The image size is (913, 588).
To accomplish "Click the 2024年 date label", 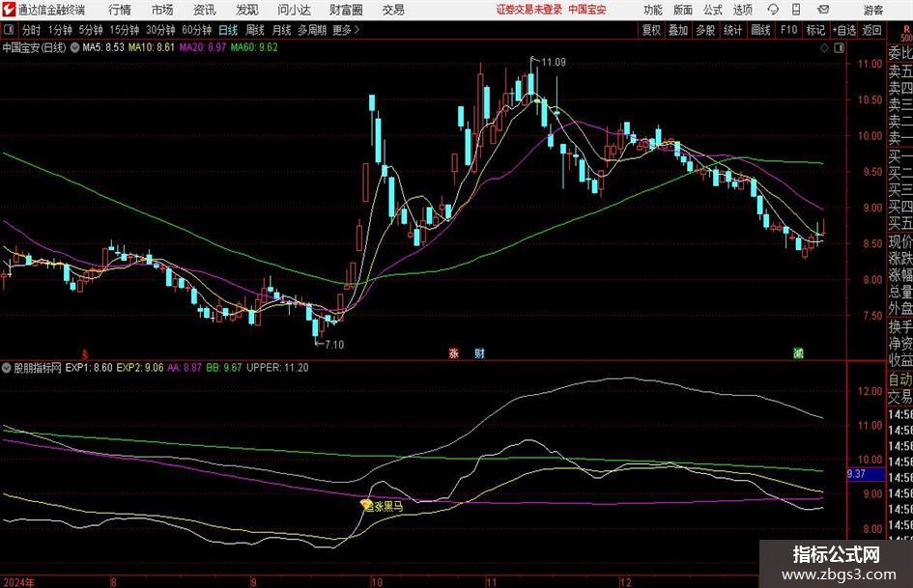I will tap(18, 582).
